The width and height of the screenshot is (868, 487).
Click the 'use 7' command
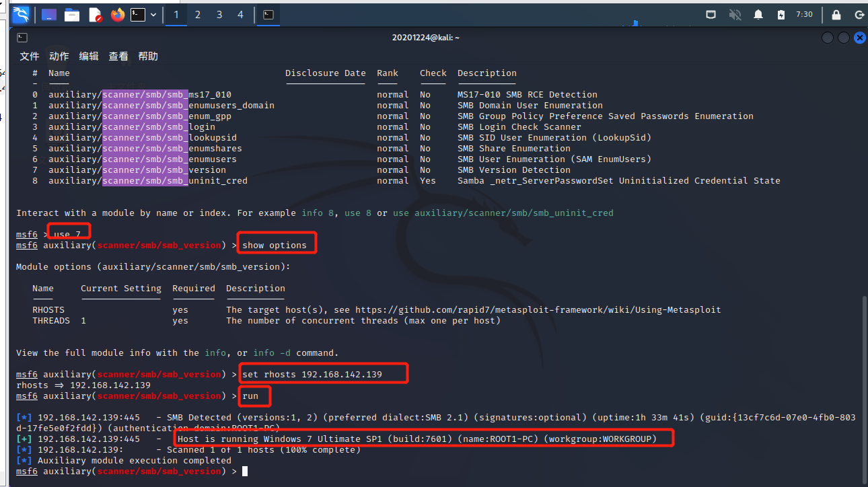coord(67,235)
